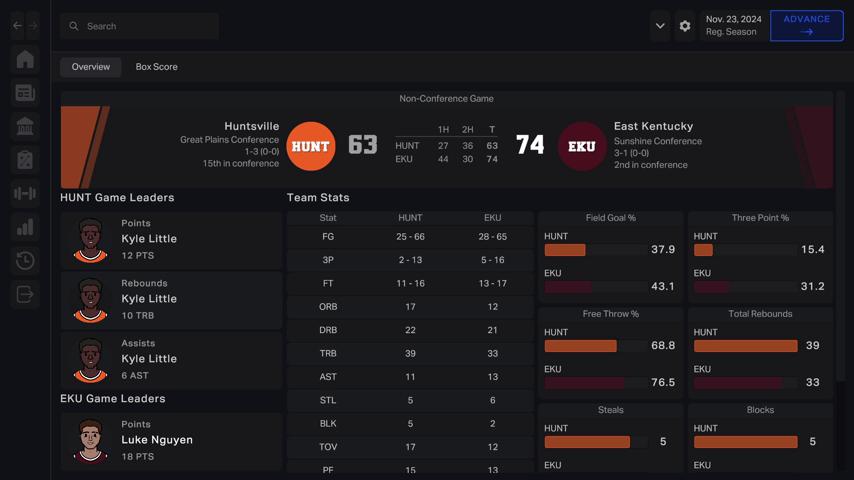Screen dimensions: 854x480
Task: Go forward with the right arrow
Action: point(33,26)
